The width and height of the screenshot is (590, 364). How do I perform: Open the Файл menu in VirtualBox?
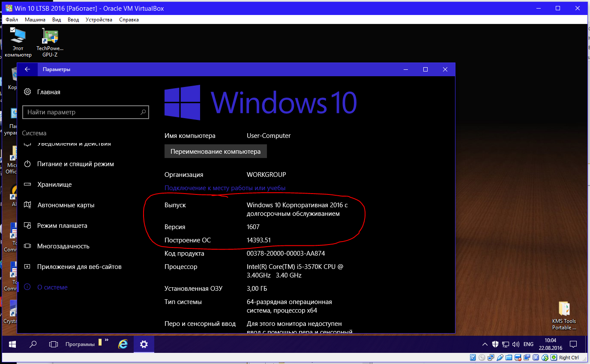[x=12, y=20]
